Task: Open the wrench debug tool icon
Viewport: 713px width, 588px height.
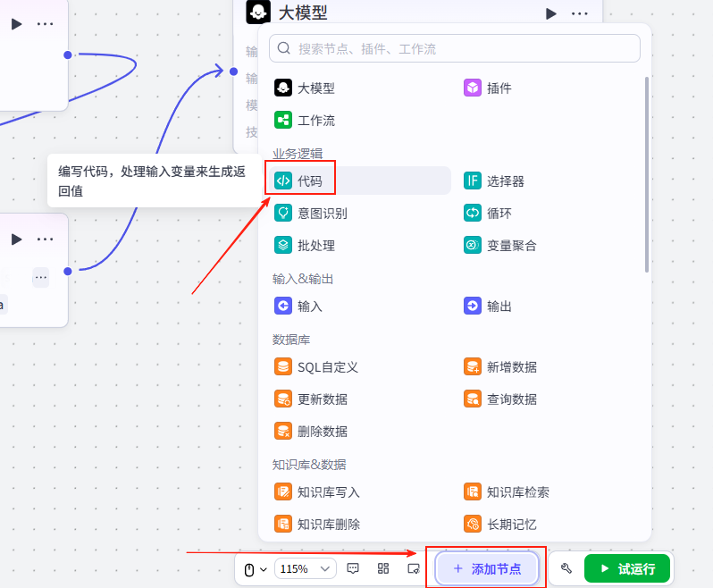Action: (566, 568)
